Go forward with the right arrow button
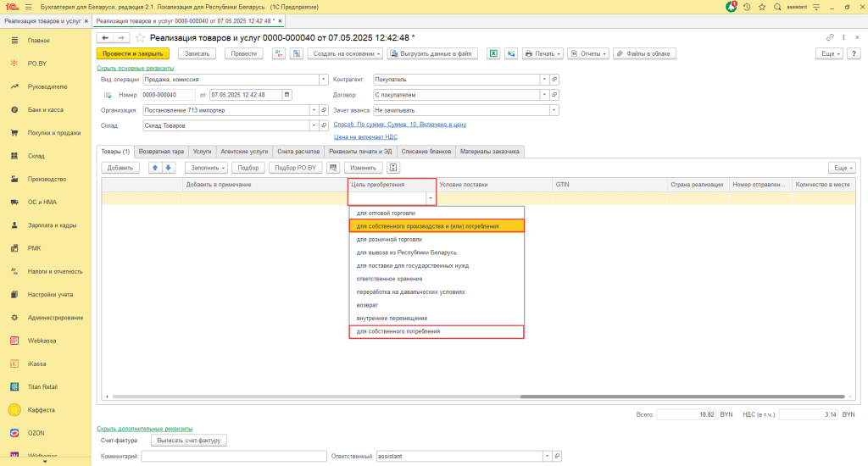 [x=122, y=37]
